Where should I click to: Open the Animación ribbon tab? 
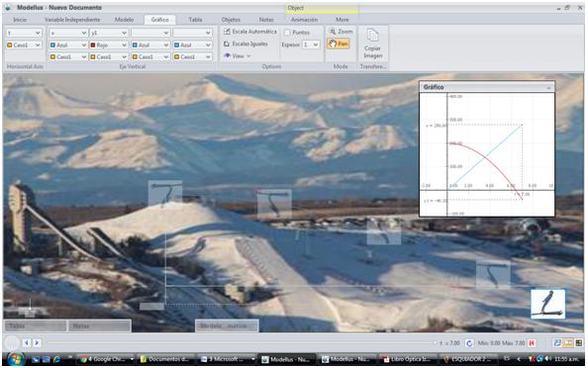[304, 20]
